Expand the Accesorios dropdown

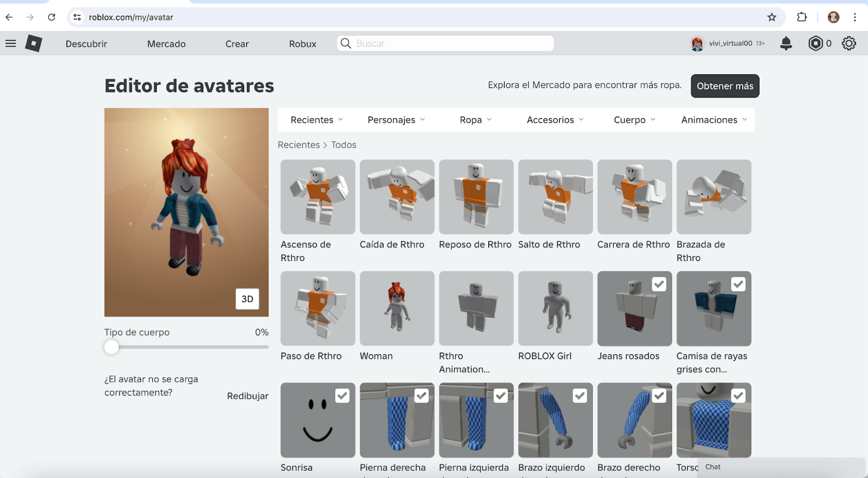(556, 120)
